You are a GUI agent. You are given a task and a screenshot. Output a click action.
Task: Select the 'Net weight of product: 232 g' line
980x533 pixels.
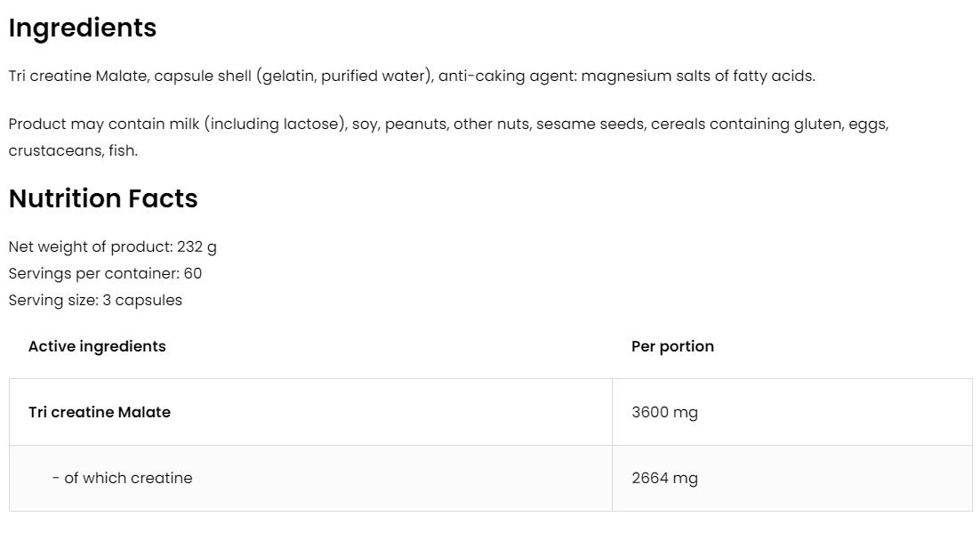point(112,246)
